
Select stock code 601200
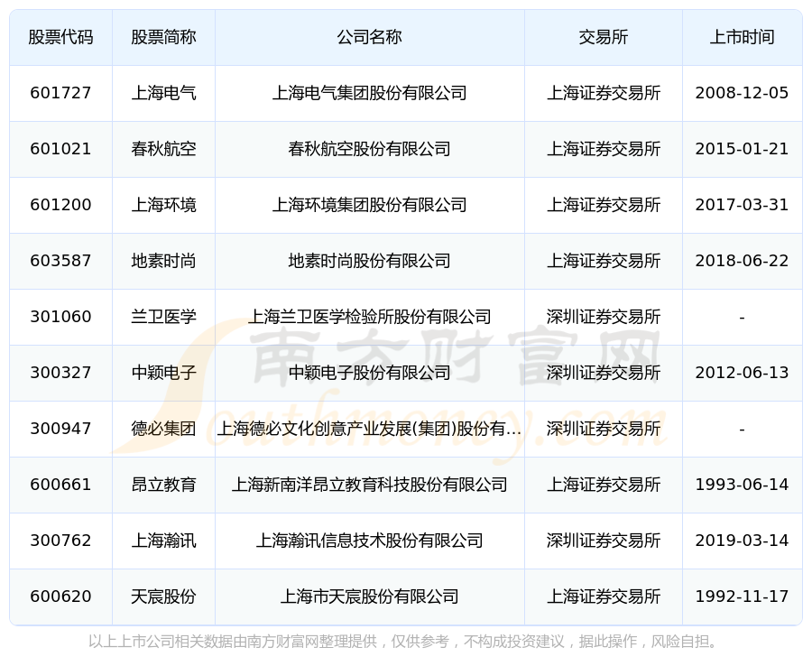[x=60, y=205]
